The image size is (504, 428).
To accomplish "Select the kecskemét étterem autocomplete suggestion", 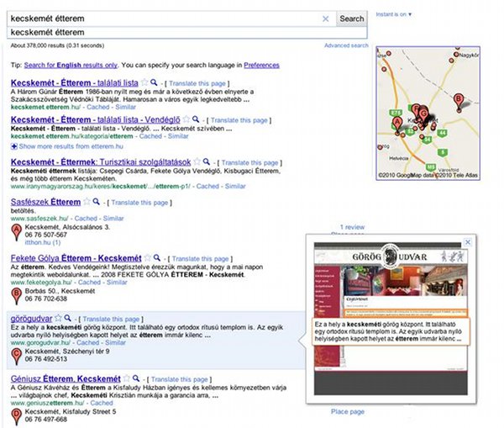I will [x=187, y=33].
